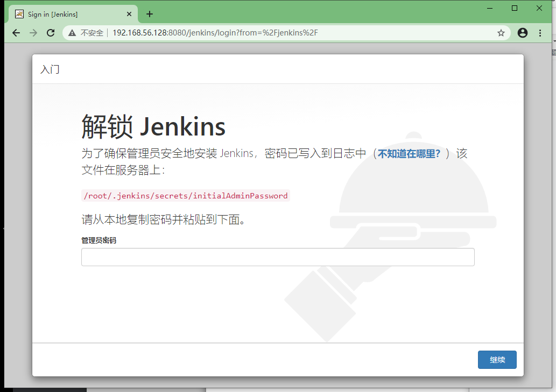Image resolution: width=556 pixels, height=392 pixels.
Task: Click the 继续 button
Action: 497,360
